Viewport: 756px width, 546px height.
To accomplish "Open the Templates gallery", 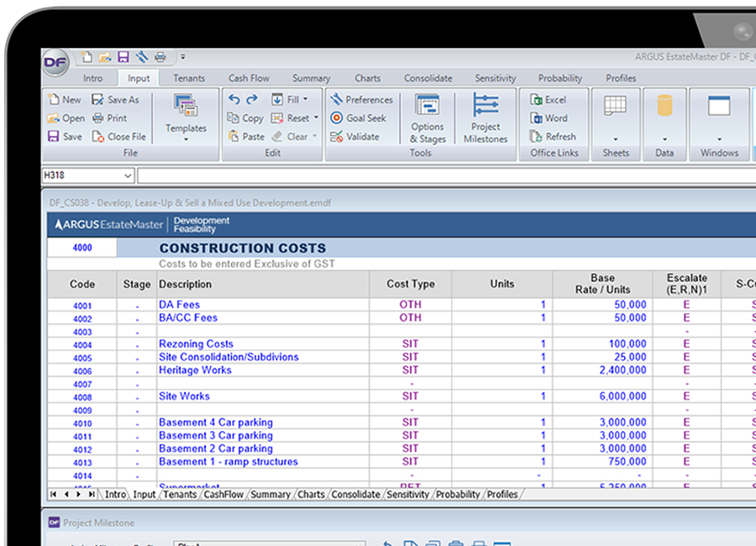I will point(186,118).
